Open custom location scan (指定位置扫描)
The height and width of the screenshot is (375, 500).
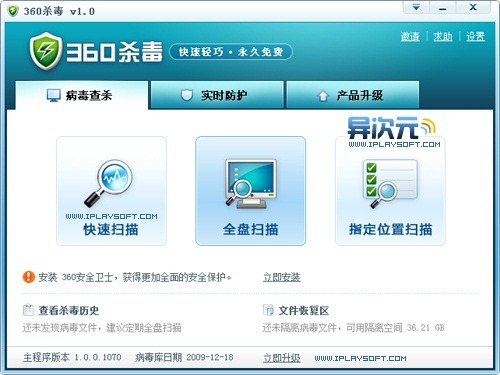[x=390, y=191]
